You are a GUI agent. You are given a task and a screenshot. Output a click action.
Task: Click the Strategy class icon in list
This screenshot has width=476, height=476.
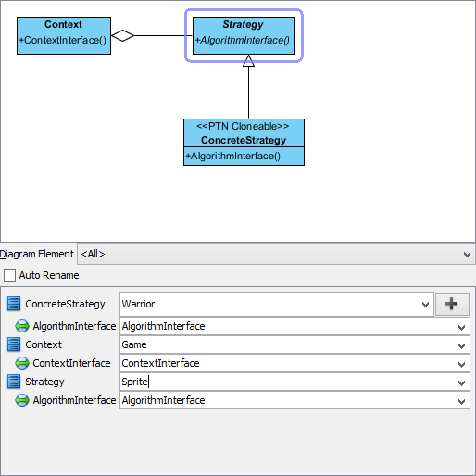pos(14,382)
